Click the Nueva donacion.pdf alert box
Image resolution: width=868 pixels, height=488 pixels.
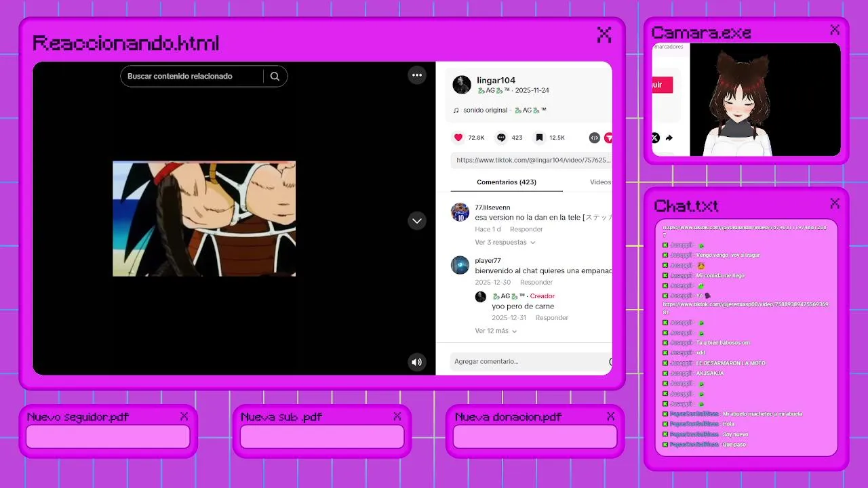535,437
